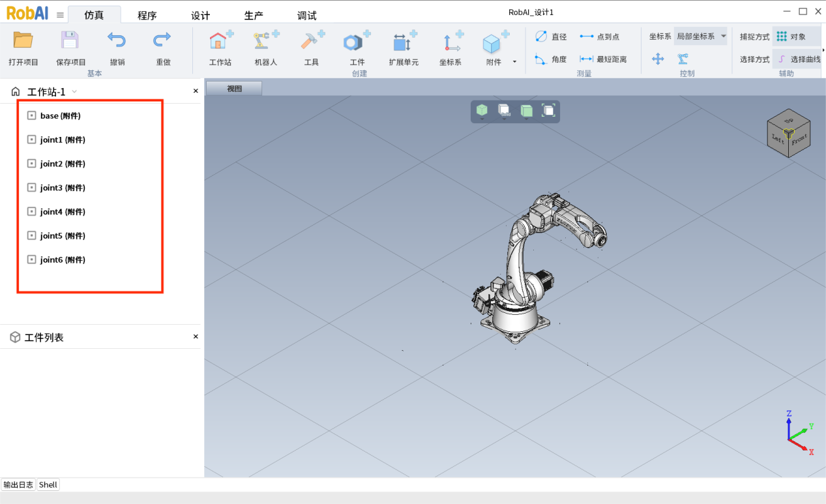This screenshot has width=826, height=504.
Task: Click the 保存项目 floppy disk icon
Action: click(70, 40)
